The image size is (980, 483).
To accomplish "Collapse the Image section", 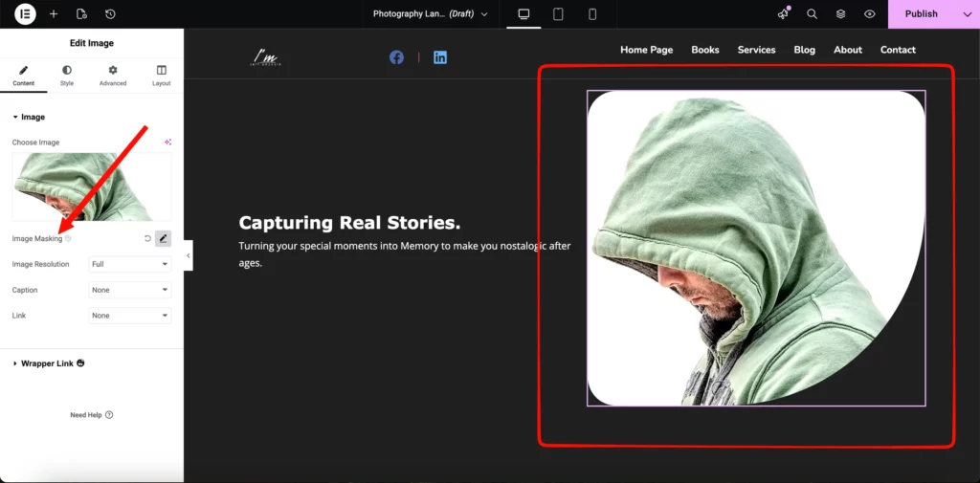I will pyautogui.click(x=29, y=117).
